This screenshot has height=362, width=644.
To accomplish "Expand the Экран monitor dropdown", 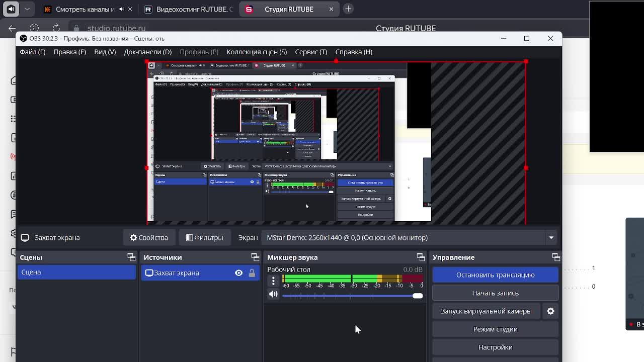I will pyautogui.click(x=410, y=237).
